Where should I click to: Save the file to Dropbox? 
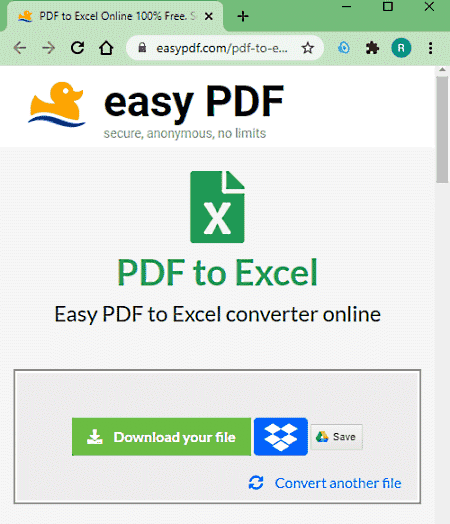pos(281,437)
